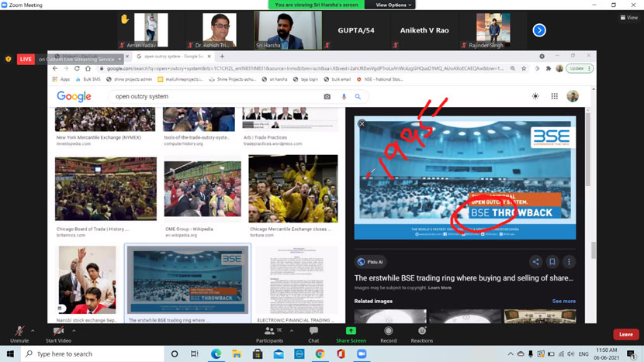Viewport: 644px width, 362px height.
Task: Click the search by image camera icon
Action: 327,97
